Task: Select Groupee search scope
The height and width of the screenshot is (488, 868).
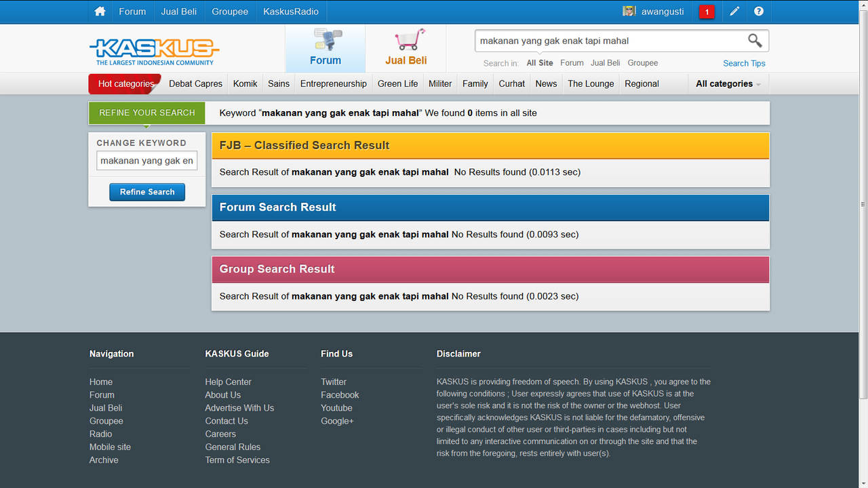Action: point(643,63)
